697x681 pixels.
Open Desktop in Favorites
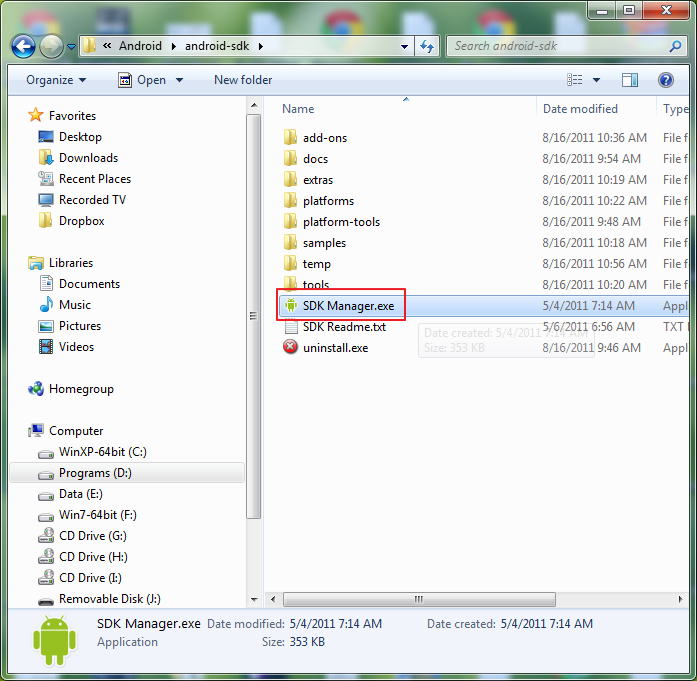pos(80,137)
